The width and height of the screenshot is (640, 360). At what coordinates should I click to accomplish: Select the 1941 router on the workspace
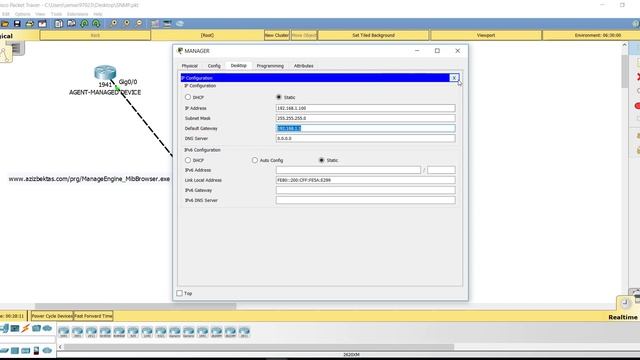click(105, 73)
